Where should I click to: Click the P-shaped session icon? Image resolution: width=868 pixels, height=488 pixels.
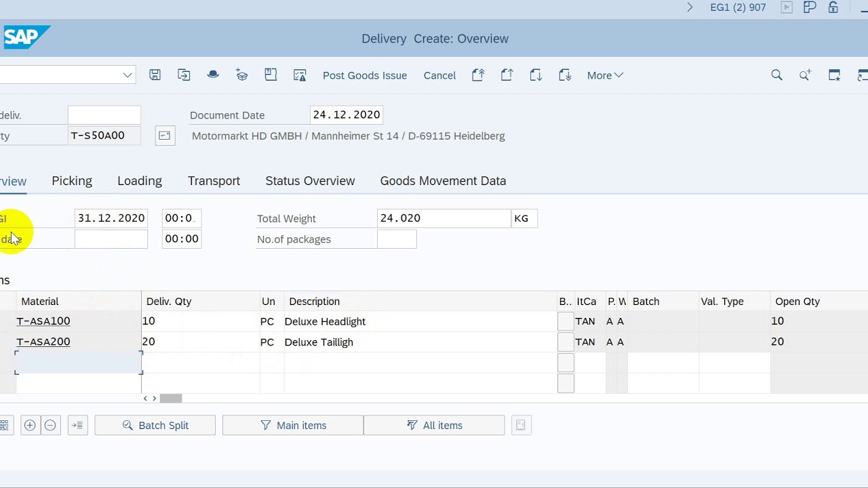coord(810,7)
